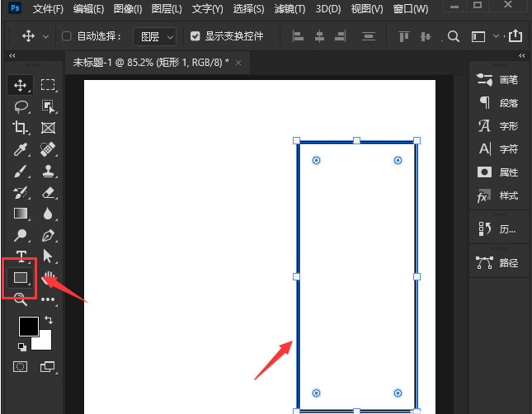Enable the 自动选择 checkbox
This screenshot has height=414, width=532.
click(67, 36)
